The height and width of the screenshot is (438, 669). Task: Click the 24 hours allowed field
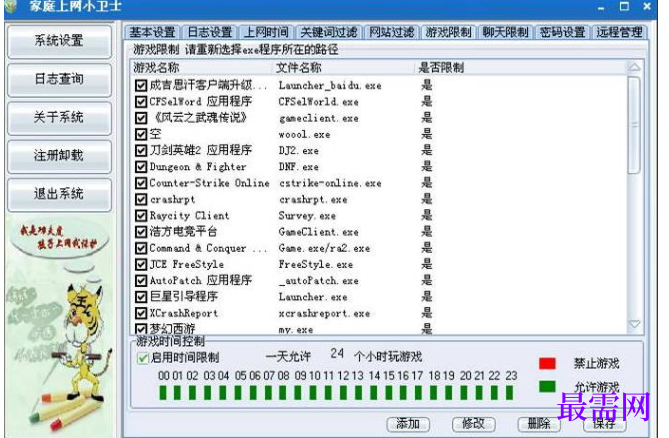pyautogui.click(x=337, y=354)
